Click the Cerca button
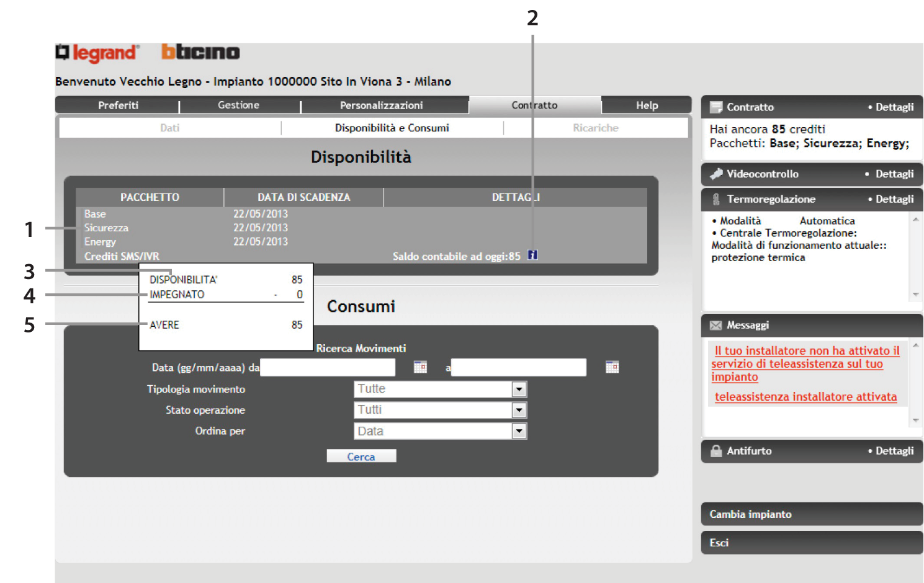This screenshot has height=583, width=924. coord(361,456)
